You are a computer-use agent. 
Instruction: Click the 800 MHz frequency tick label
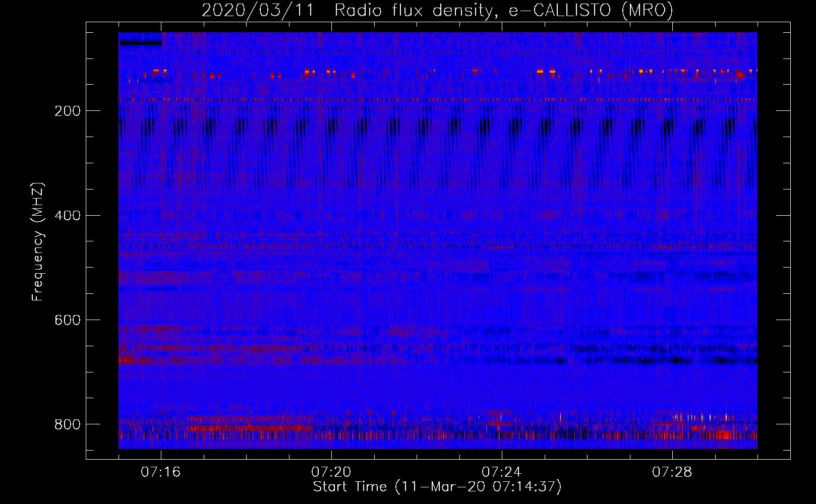(67, 424)
